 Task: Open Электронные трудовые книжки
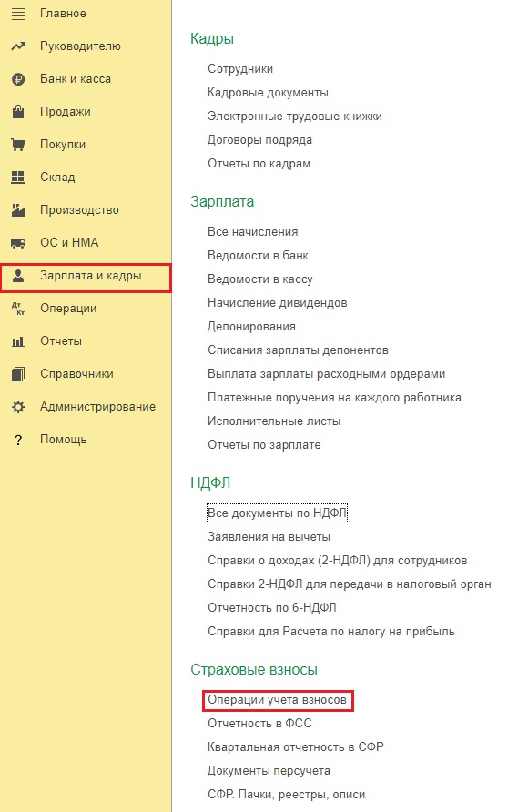click(x=295, y=116)
